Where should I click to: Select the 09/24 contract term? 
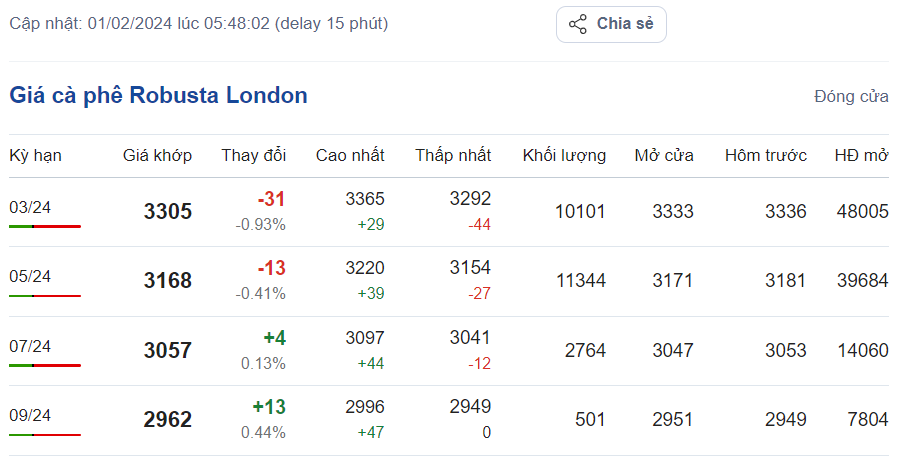pyautogui.click(x=30, y=415)
